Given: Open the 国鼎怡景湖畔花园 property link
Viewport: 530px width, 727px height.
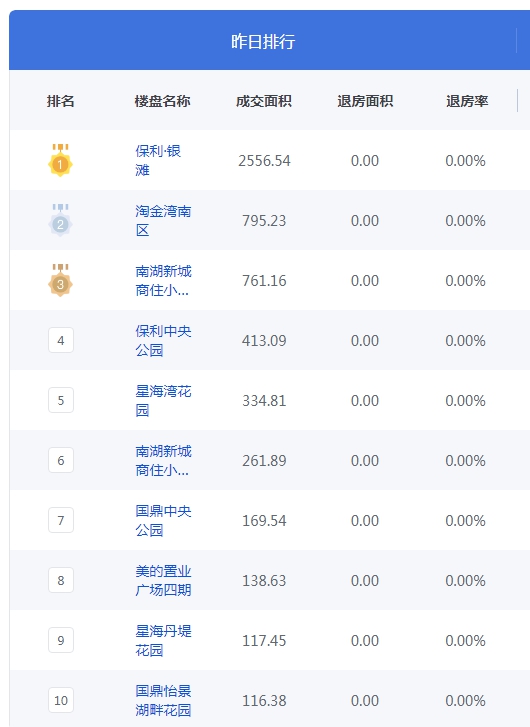Looking at the screenshot, I should (163, 700).
